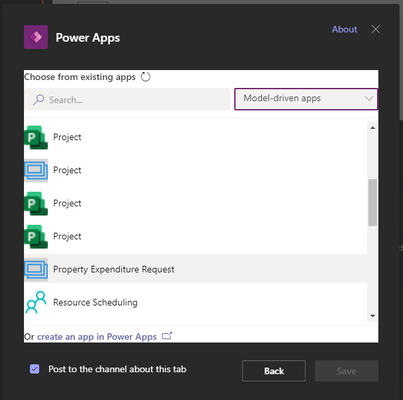Click the Choose from existing apps heading
Screen dimensions: 403x400
click(80, 77)
